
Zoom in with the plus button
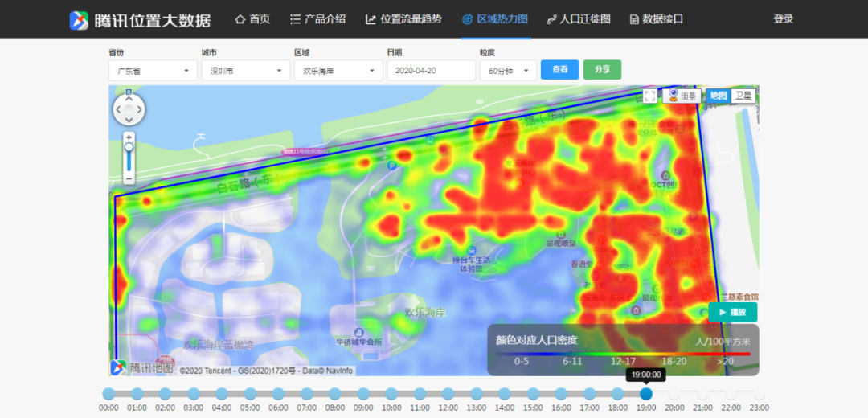pyautogui.click(x=129, y=137)
